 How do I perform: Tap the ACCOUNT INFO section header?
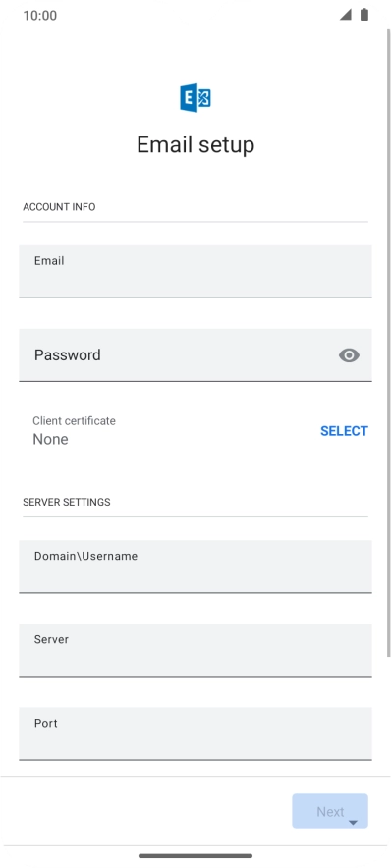59,207
